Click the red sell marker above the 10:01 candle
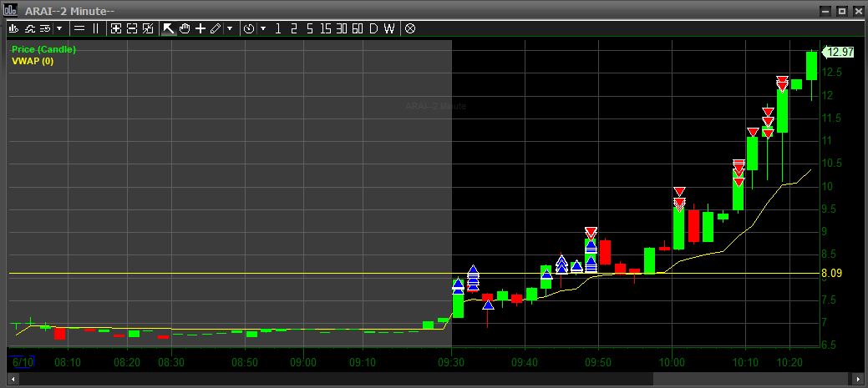 [680, 191]
